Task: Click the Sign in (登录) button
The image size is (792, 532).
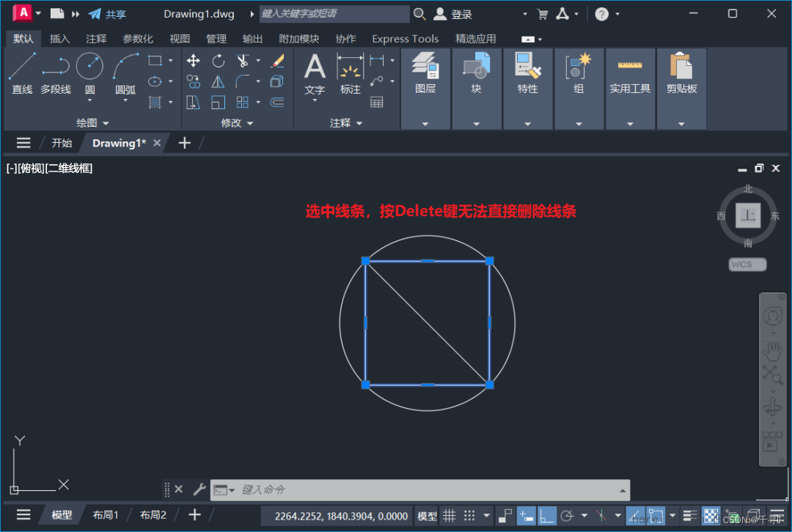Action: coord(453,14)
